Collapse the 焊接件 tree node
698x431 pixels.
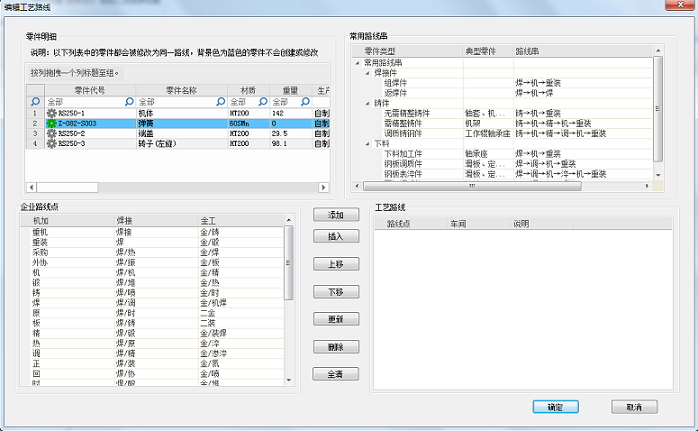(368, 73)
